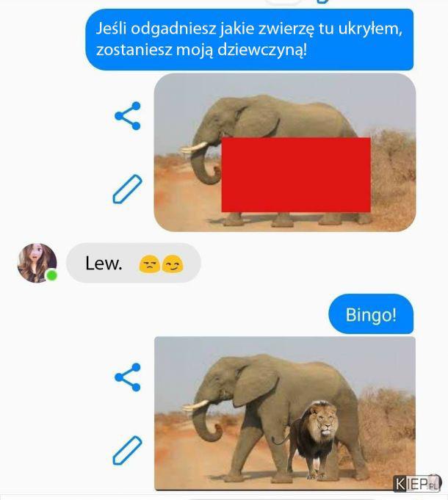
Task: Click the smirking face emoji
Action: pyautogui.click(x=173, y=264)
